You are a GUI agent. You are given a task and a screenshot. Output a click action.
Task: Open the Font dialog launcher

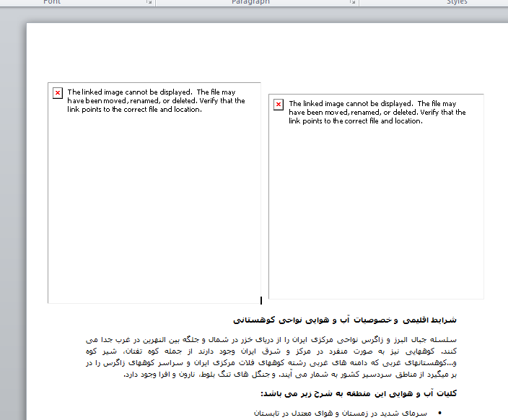click(149, 2)
